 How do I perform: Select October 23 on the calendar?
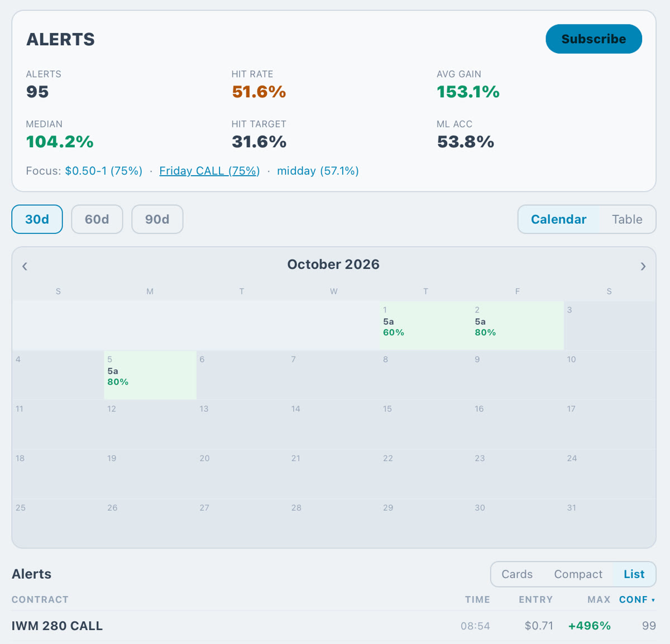[x=518, y=474]
